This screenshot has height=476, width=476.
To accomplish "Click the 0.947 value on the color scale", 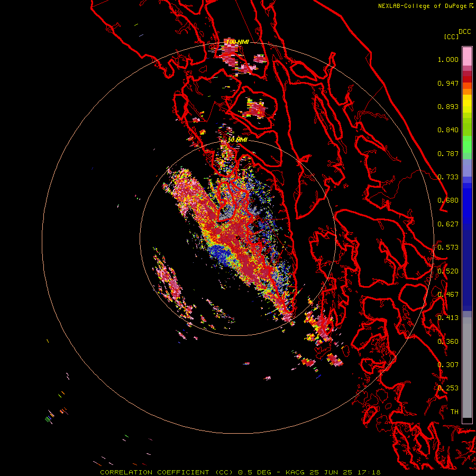I will [x=448, y=83].
